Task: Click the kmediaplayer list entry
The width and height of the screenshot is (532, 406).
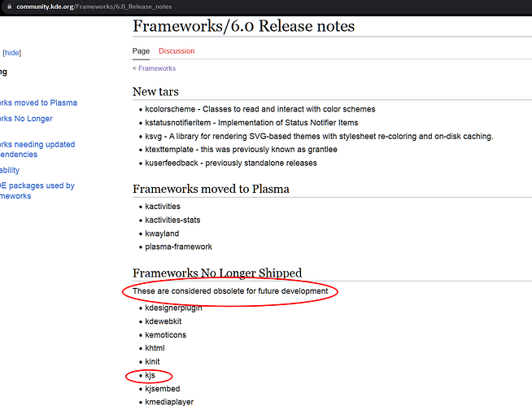Action: pyautogui.click(x=169, y=402)
